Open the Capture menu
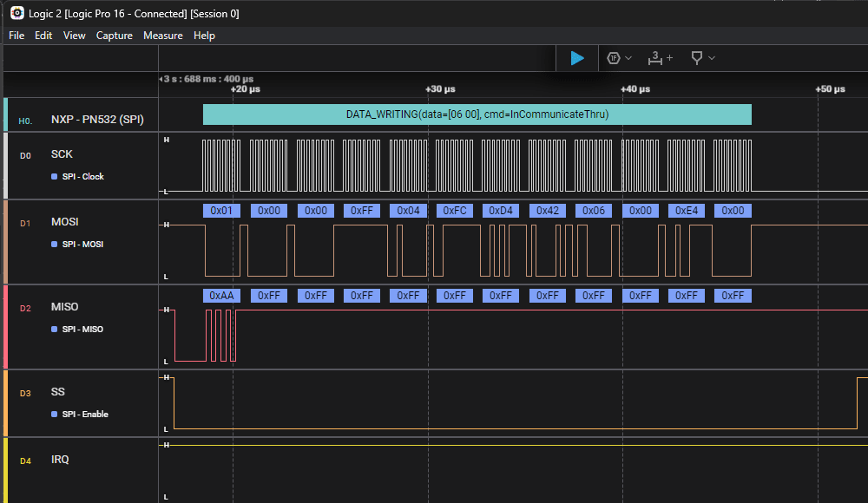The image size is (868, 503). [x=115, y=36]
